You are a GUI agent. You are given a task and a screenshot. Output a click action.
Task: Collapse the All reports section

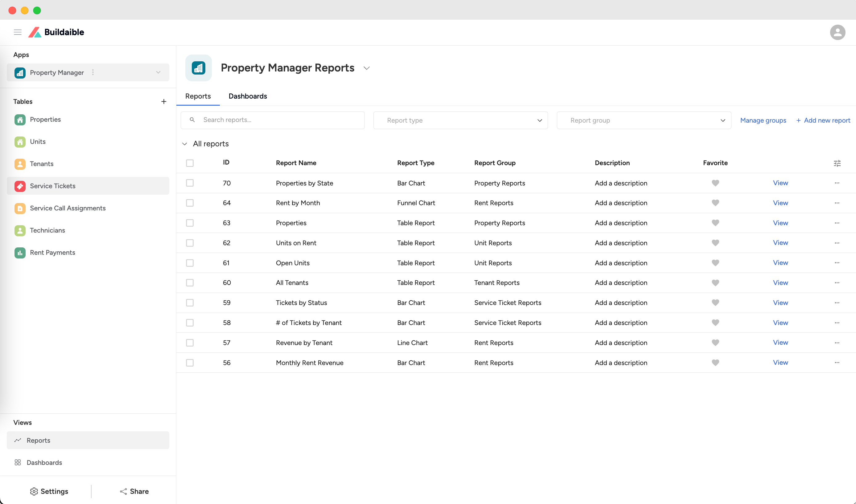pyautogui.click(x=185, y=144)
